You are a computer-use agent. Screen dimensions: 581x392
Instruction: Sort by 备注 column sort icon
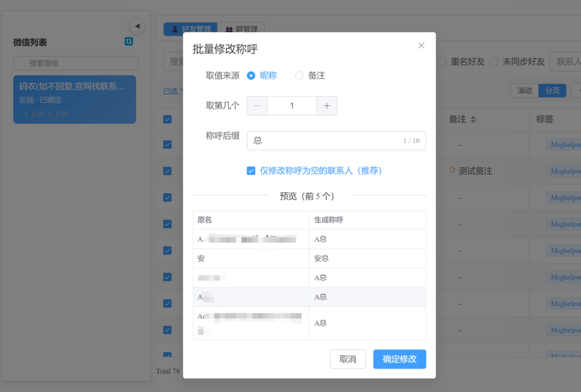[473, 120]
